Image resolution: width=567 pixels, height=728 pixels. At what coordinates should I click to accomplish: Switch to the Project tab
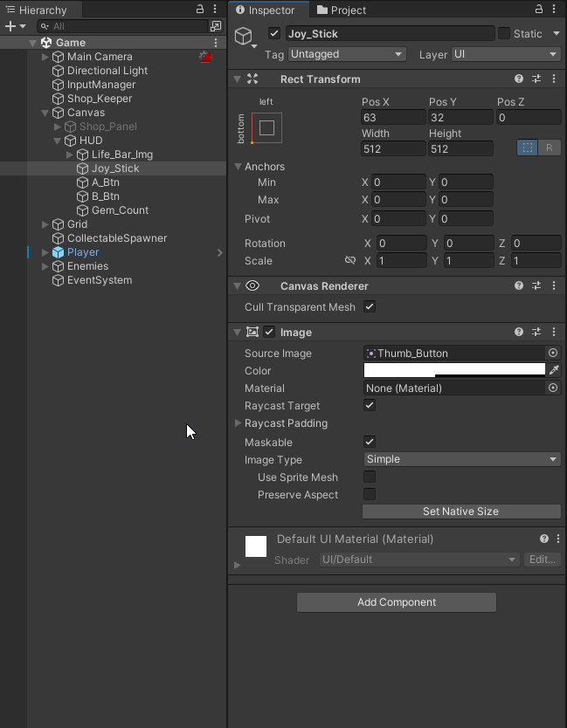(342, 10)
